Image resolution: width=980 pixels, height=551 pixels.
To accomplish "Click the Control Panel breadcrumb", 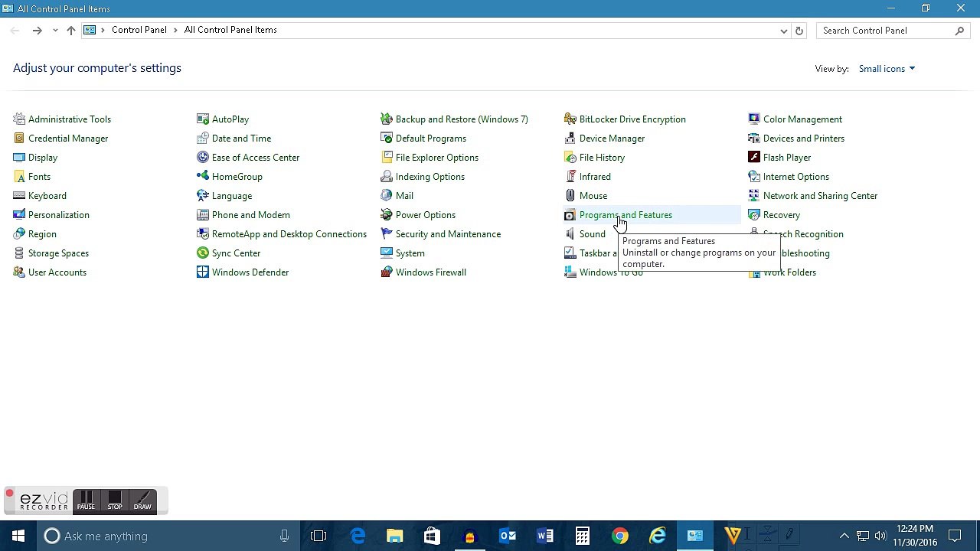I will click(x=139, y=30).
